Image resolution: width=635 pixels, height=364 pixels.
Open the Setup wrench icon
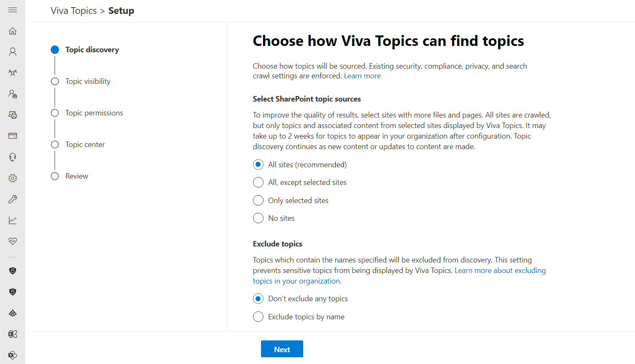pos(13,199)
